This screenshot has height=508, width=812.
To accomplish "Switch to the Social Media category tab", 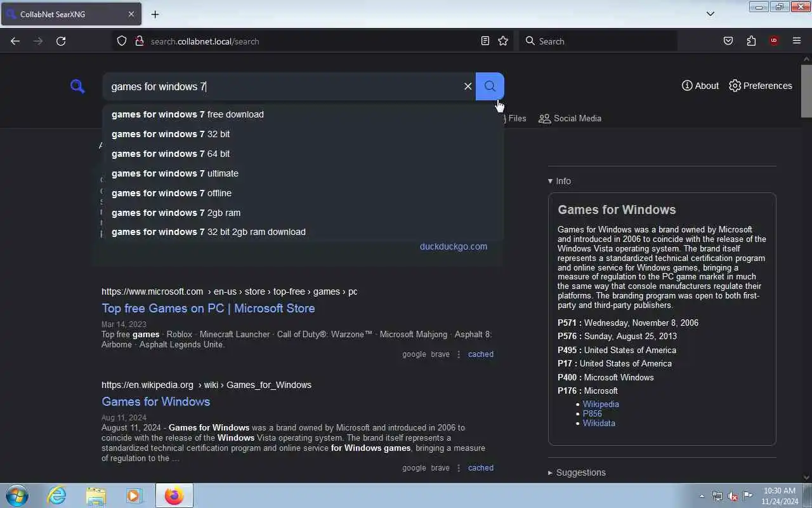I will [570, 118].
